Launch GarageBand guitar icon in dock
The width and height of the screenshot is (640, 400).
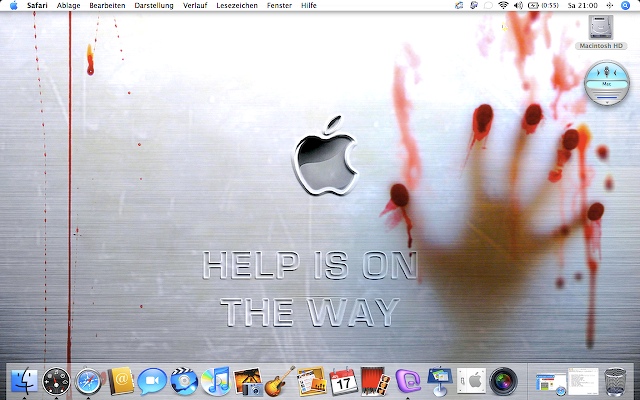(x=279, y=380)
